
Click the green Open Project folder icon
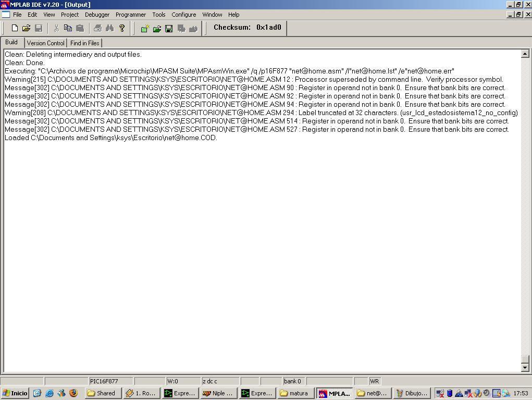(157, 29)
